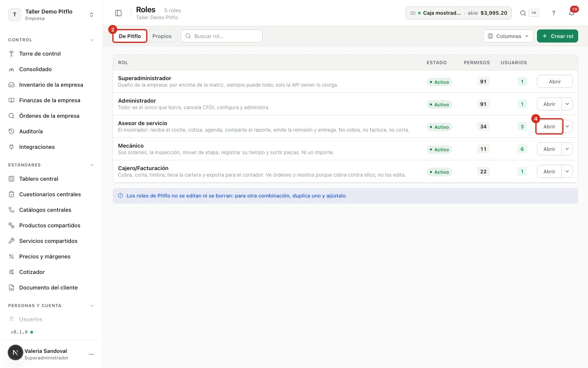
Task: Open Inventario de la empresa
Action: coord(51,85)
